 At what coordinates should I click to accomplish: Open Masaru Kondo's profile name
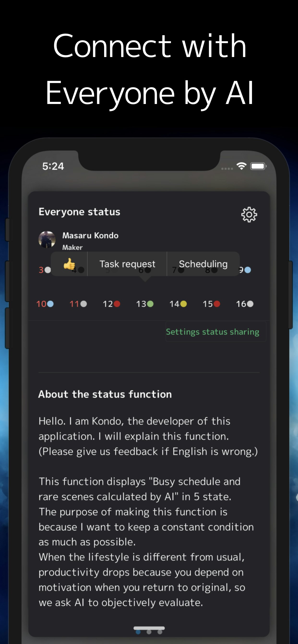[90, 235]
